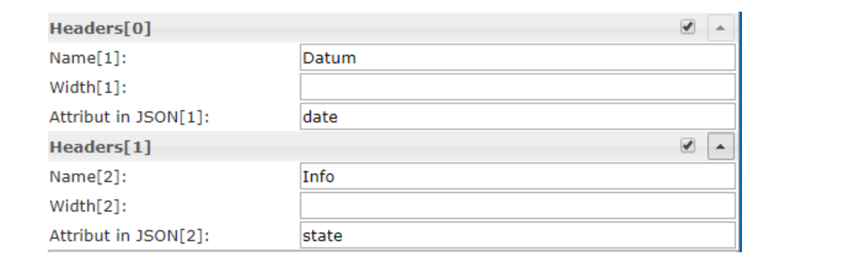This screenshot has width=868, height=267.
Task: Collapse the Headers[1] section arrow button
Action: tap(720, 147)
